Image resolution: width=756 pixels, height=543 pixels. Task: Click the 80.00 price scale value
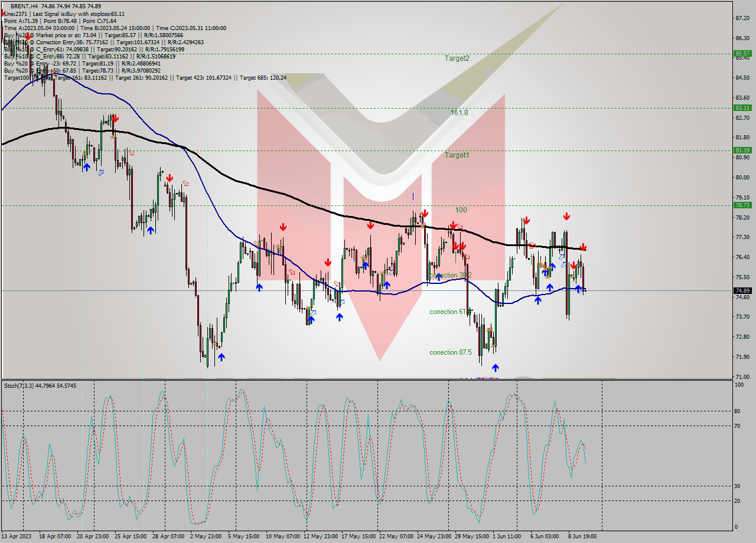pyautogui.click(x=742, y=178)
